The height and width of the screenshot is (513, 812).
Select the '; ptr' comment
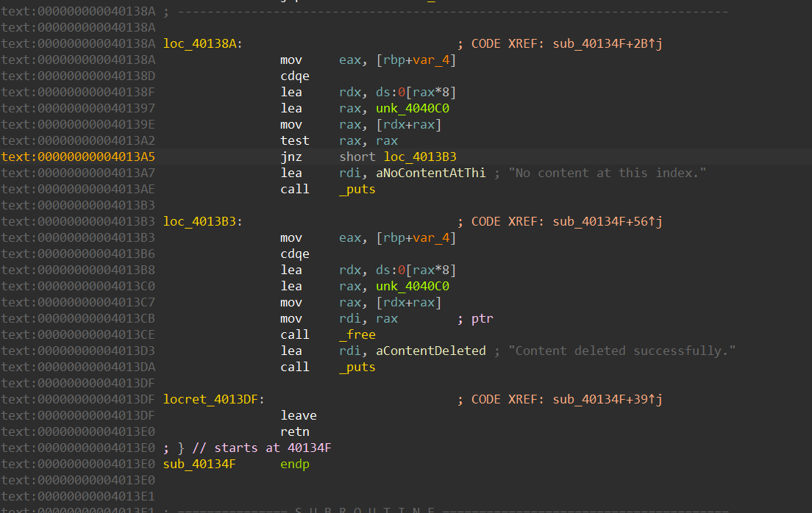point(475,319)
